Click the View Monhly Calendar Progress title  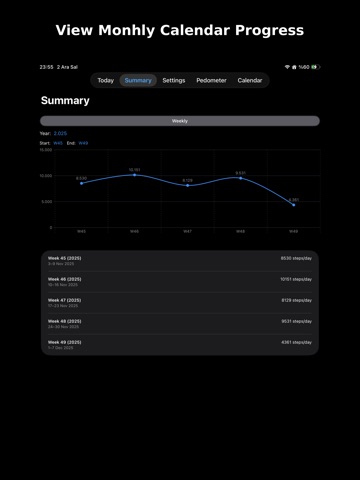tap(180, 30)
